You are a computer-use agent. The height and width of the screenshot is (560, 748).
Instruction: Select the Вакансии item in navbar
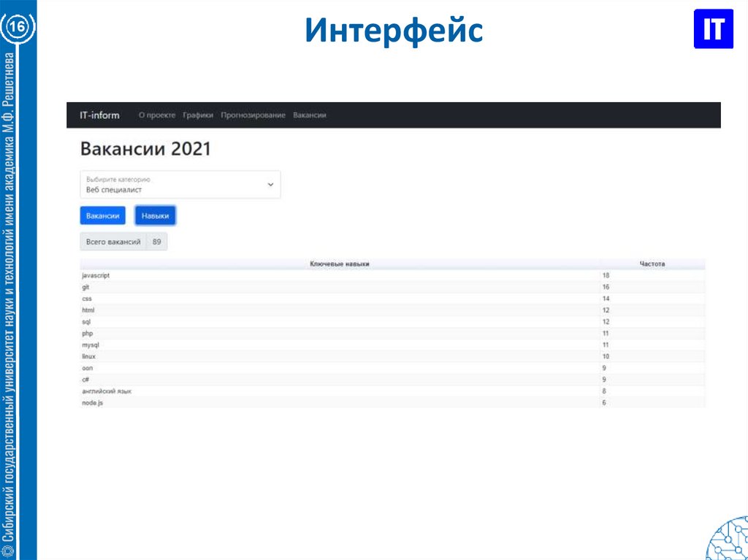point(310,115)
